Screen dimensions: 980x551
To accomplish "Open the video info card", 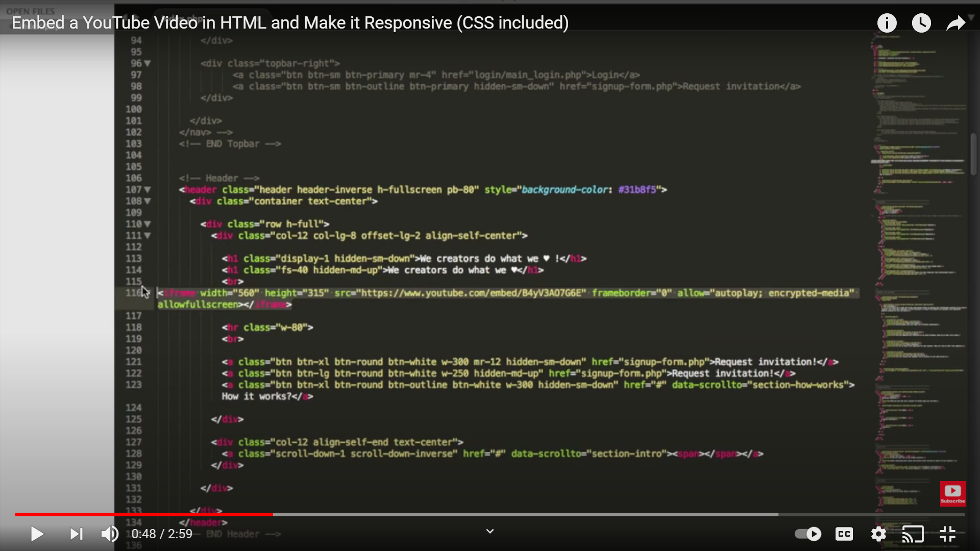I will tap(887, 23).
